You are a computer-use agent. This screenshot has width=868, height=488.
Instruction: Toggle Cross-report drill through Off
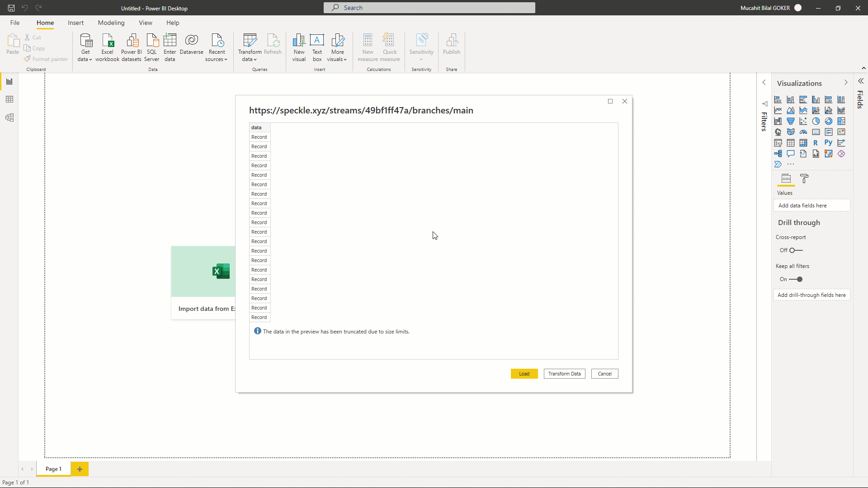pyautogui.click(x=795, y=250)
